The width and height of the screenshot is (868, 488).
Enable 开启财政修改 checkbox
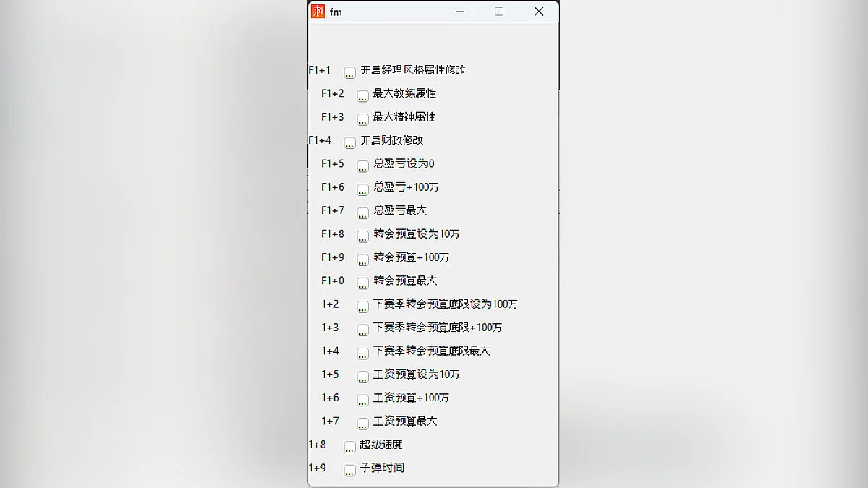click(x=350, y=142)
